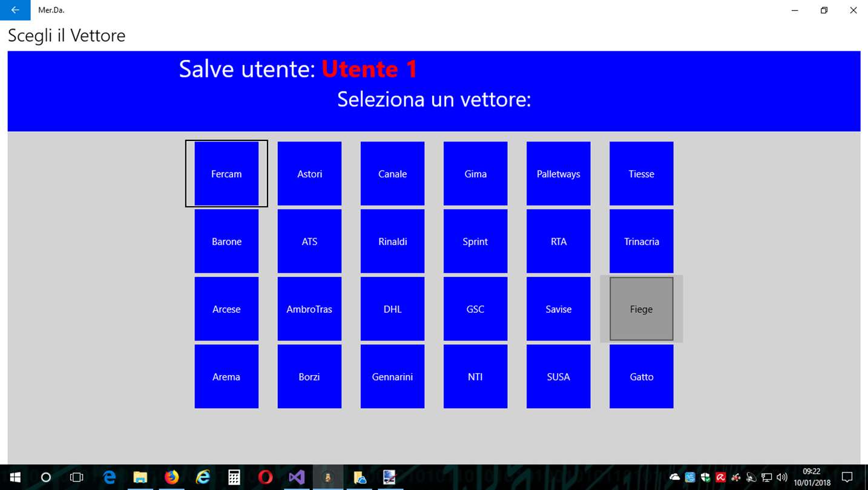This screenshot has height=490, width=868.
Task: Select the NTI carrier tile
Action: 475,377
